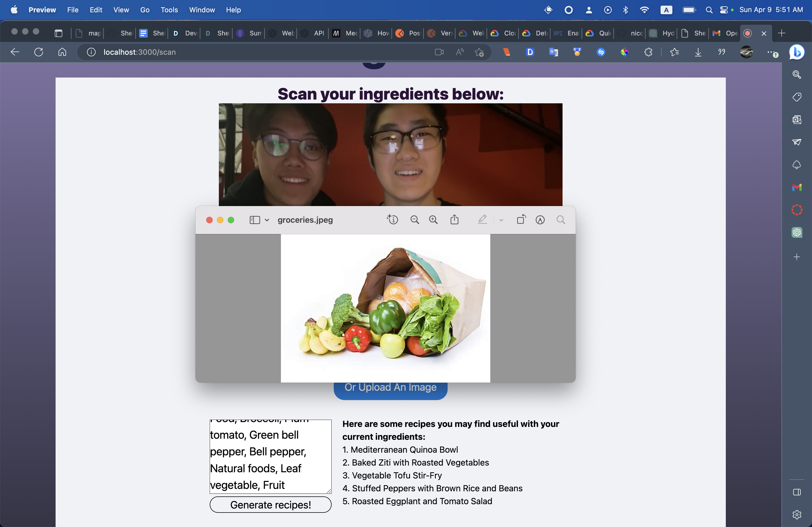The image size is (812, 527).
Task: Click inside the ingredients text area
Action: tap(270, 457)
